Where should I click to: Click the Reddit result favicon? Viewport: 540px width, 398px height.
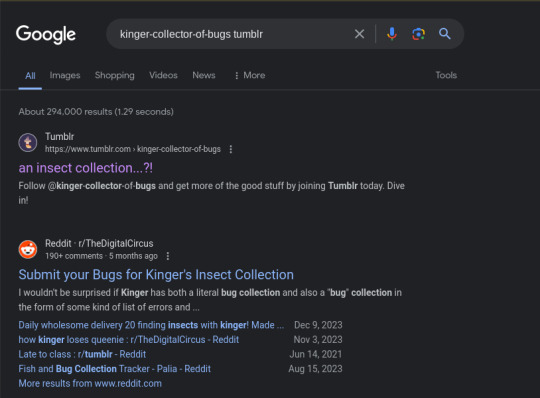point(28,249)
